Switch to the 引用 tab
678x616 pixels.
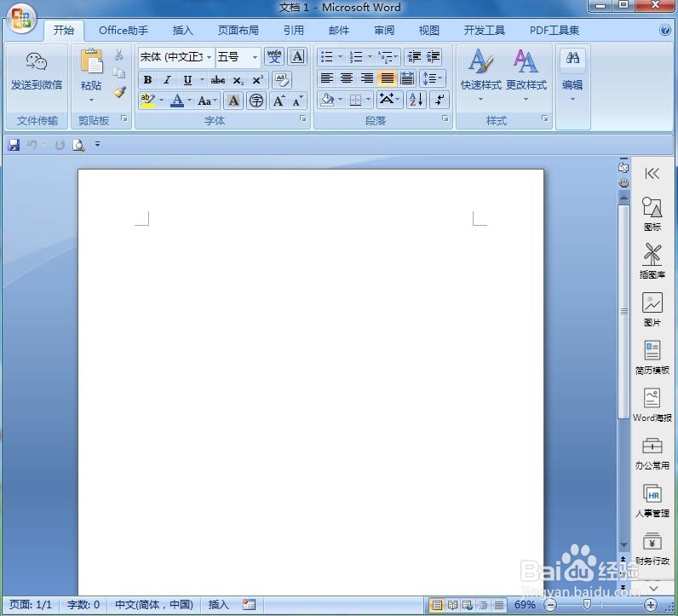point(294,31)
